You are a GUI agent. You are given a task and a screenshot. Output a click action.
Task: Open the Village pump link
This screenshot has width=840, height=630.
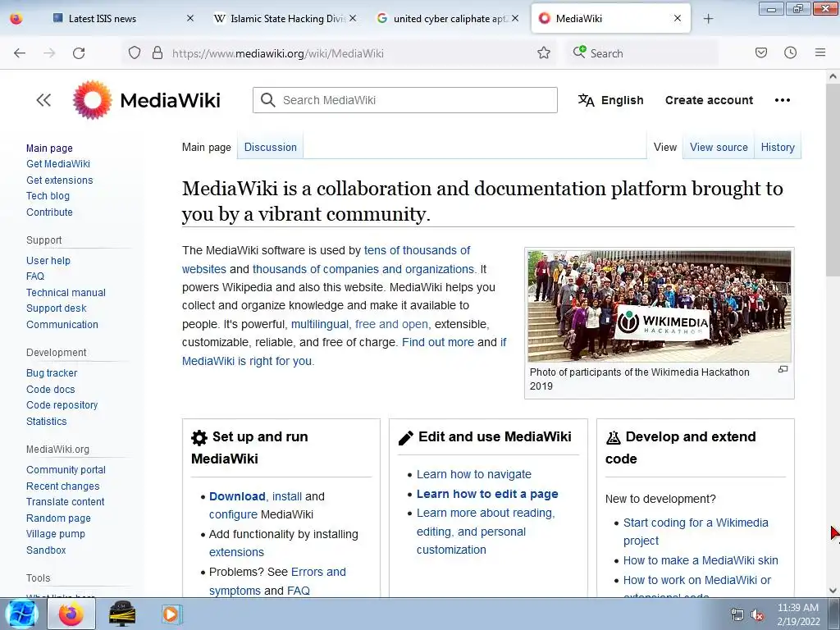56,534
